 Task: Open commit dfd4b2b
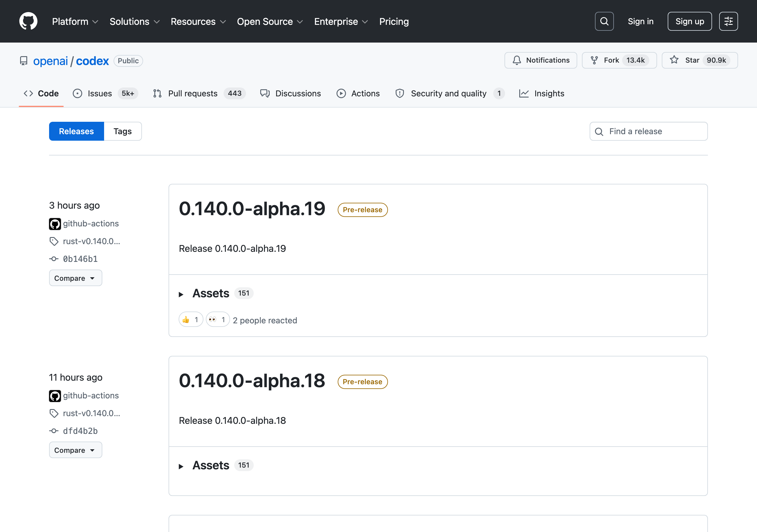(x=80, y=431)
